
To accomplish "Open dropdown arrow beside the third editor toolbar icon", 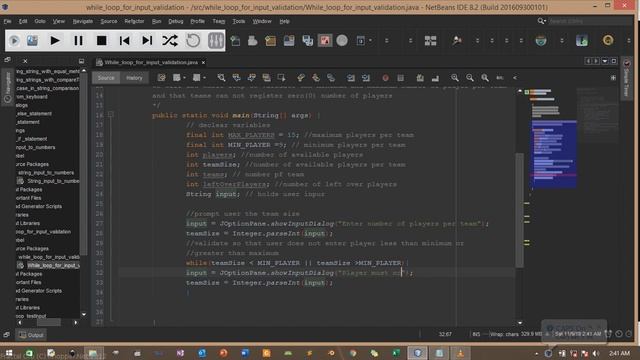I will (204, 78).
